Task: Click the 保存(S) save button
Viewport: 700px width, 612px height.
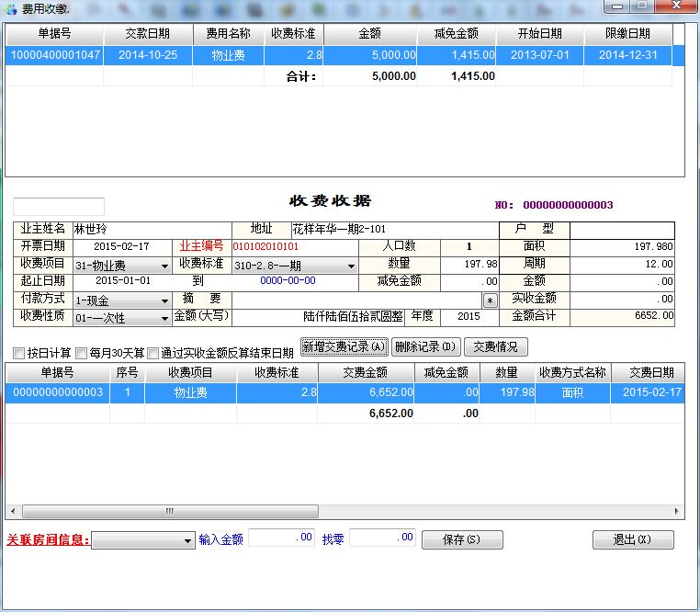Action: pos(462,540)
